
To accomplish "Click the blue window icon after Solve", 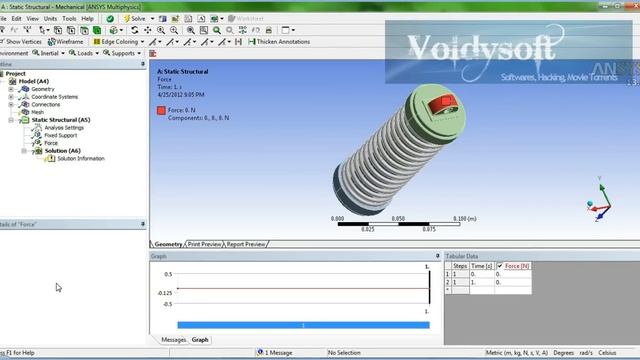I will point(162,19).
